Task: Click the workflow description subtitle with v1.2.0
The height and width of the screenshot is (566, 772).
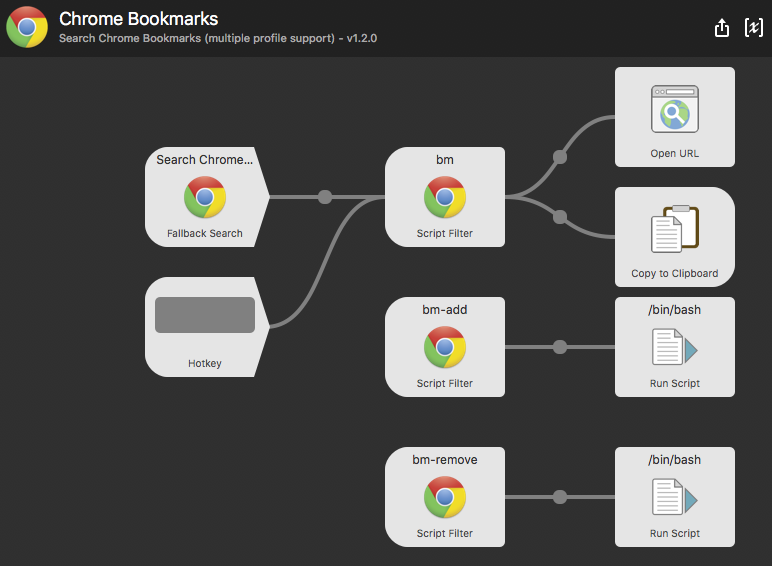Action: (217, 39)
